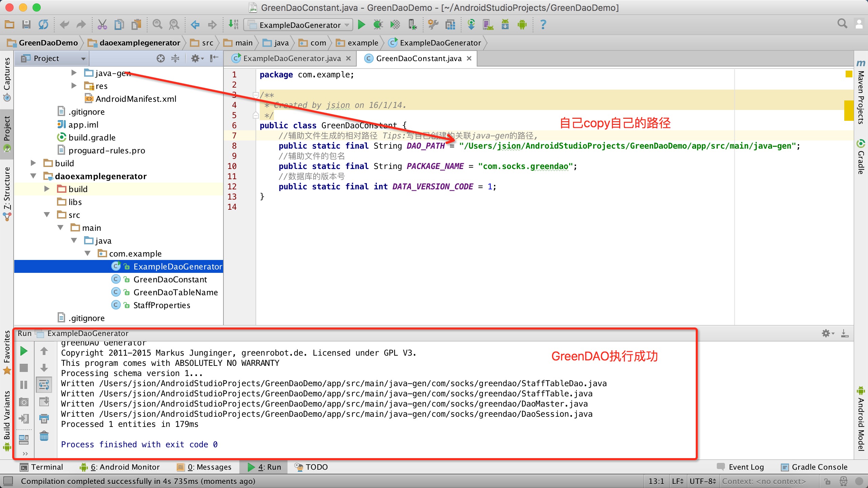Image resolution: width=868 pixels, height=488 pixels.
Task: Click the Find magnifier icon
Action: pyautogui.click(x=157, y=24)
